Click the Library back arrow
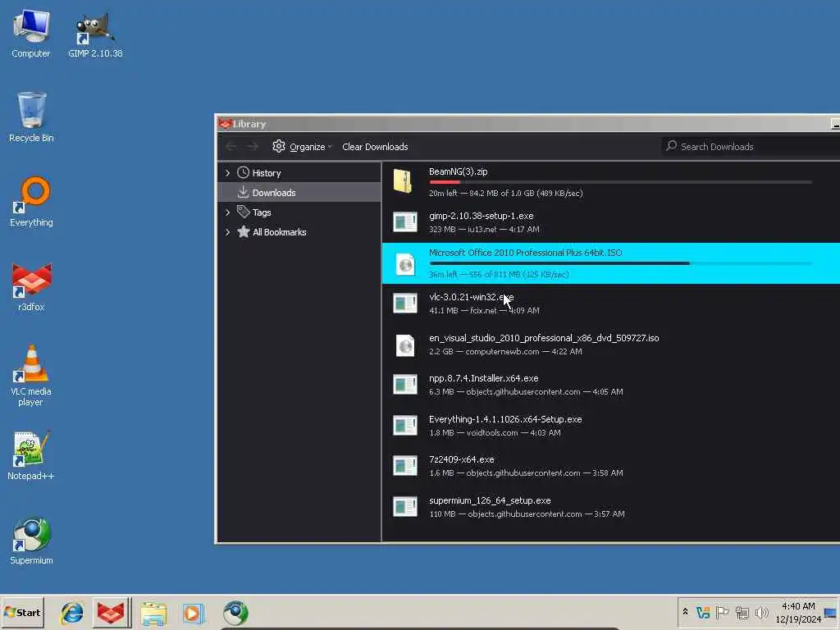Screen dimensions: 840x630 [231, 146]
